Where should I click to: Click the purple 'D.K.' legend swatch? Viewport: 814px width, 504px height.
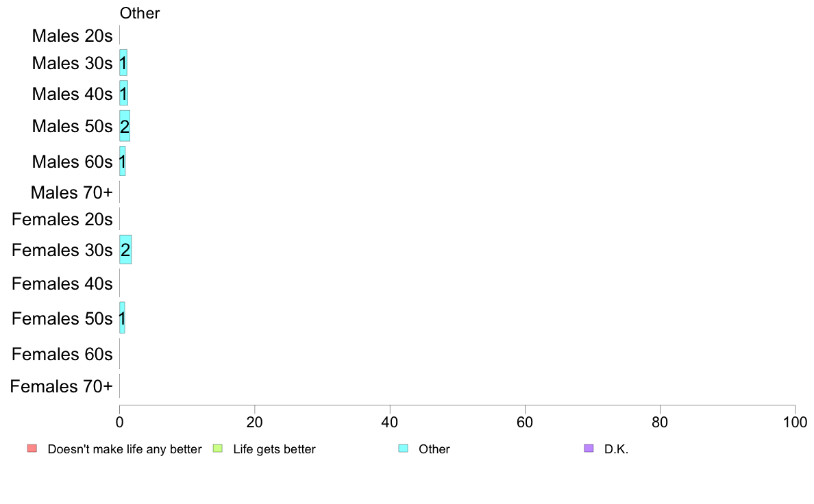[x=589, y=449]
